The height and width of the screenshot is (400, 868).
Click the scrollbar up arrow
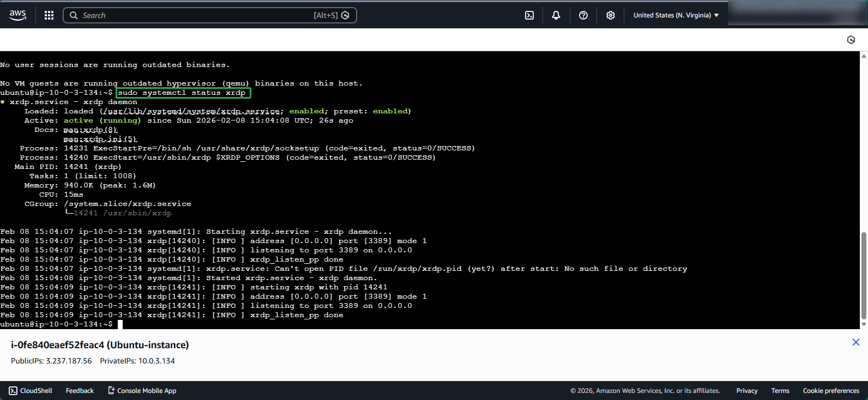pyautogui.click(x=864, y=56)
